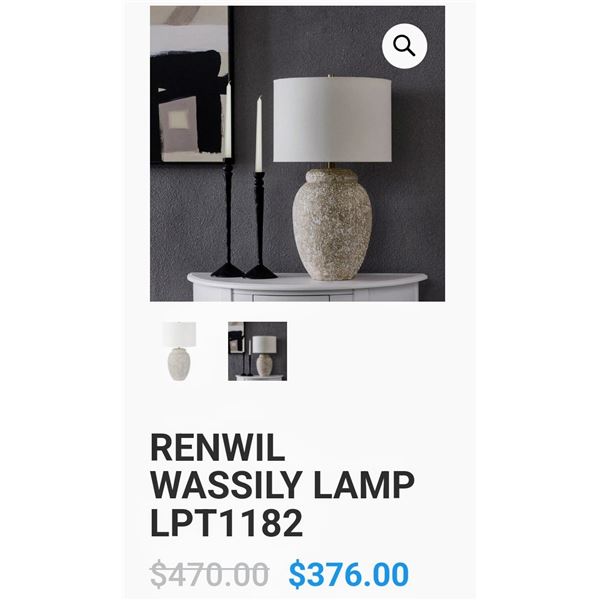Click the magnifying glass zoom icon
600x600 pixels.
click(x=404, y=46)
